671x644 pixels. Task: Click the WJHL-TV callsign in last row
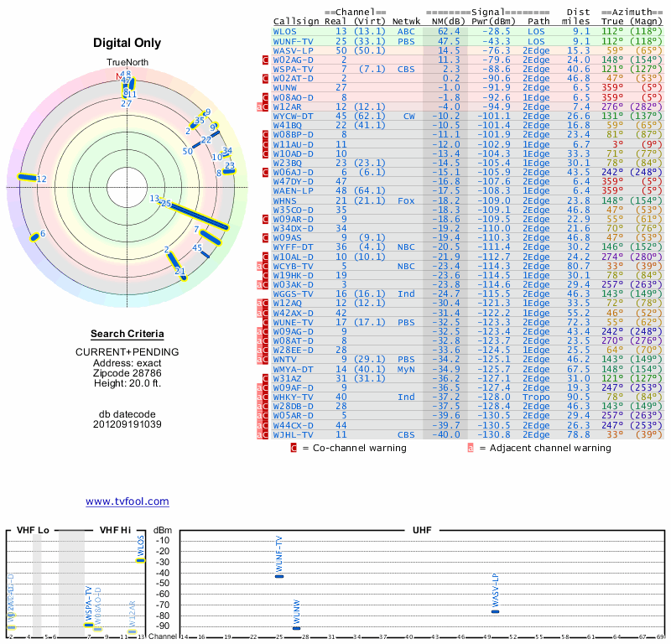coord(294,435)
